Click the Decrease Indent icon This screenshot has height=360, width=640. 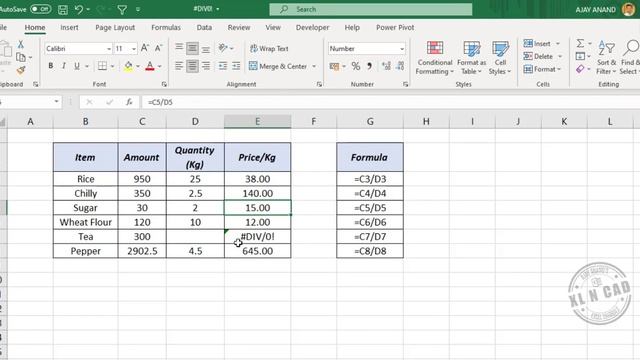[x=223, y=66]
